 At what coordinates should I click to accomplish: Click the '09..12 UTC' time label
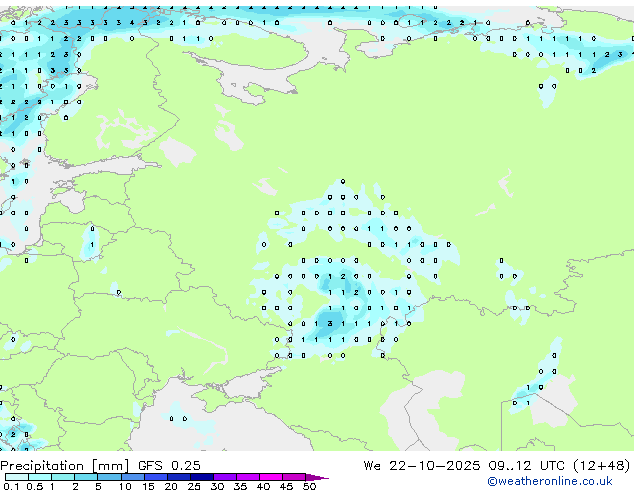526,465
